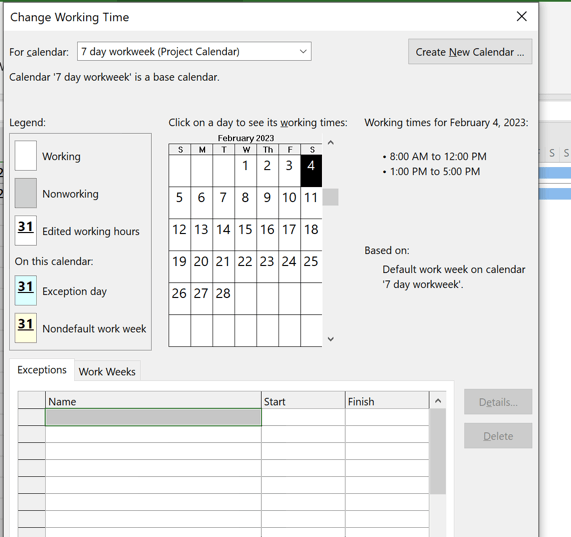This screenshot has height=537, width=571.
Task: Click the Nonworking gray legend swatch
Action: pos(25,193)
